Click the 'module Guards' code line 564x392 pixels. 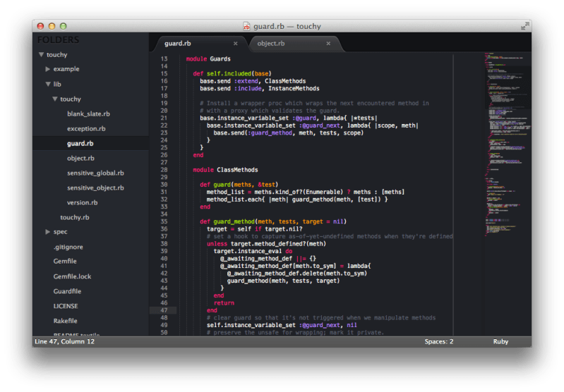click(x=208, y=59)
